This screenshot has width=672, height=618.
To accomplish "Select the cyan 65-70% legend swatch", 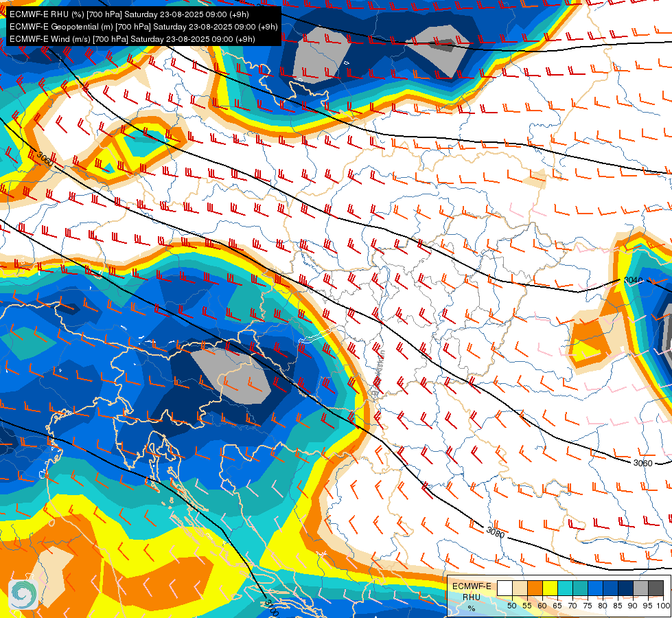I will pyautogui.click(x=565, y=588).
